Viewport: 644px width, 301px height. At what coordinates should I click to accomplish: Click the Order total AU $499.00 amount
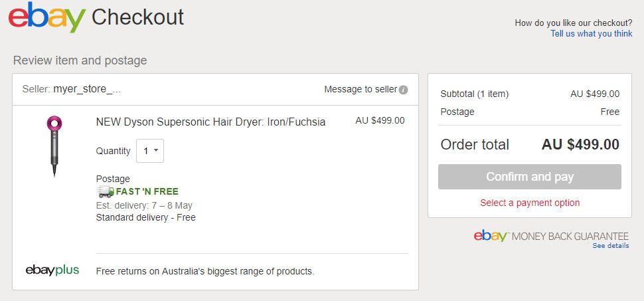tap(580, 144)
